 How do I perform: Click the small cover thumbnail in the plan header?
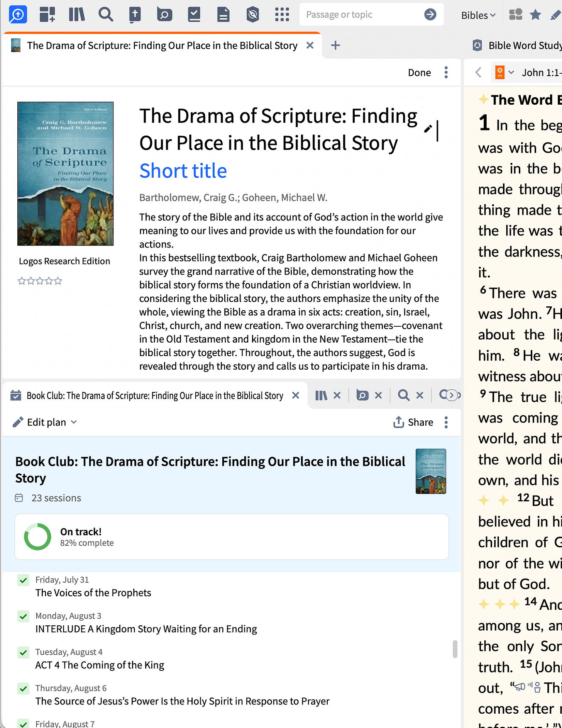[431, 471]
